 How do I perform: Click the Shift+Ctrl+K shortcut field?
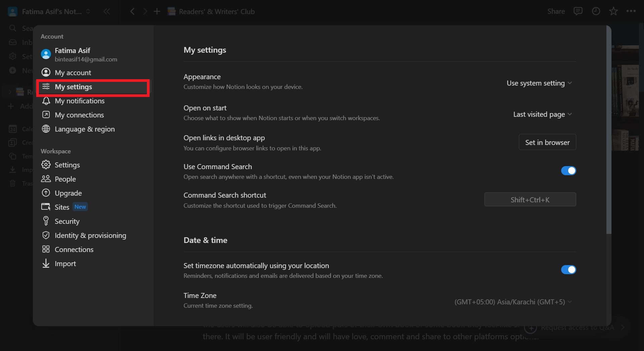530,200
